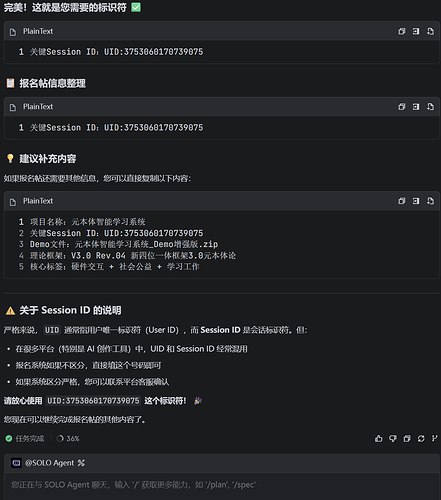Click PlainText label under 报名帖信息整理

(38, 107)
